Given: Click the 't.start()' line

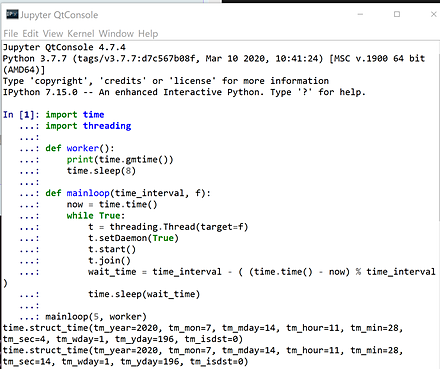Looking at the screenshot, I should (x=112, y=250).
